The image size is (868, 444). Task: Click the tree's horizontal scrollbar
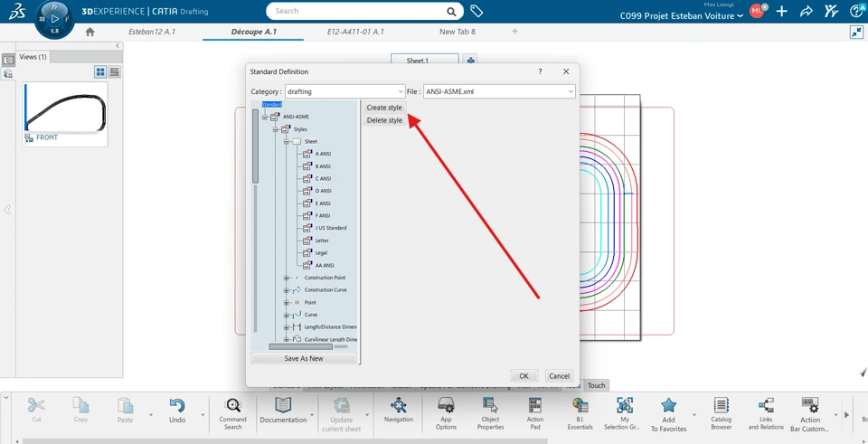pos(300,346)
